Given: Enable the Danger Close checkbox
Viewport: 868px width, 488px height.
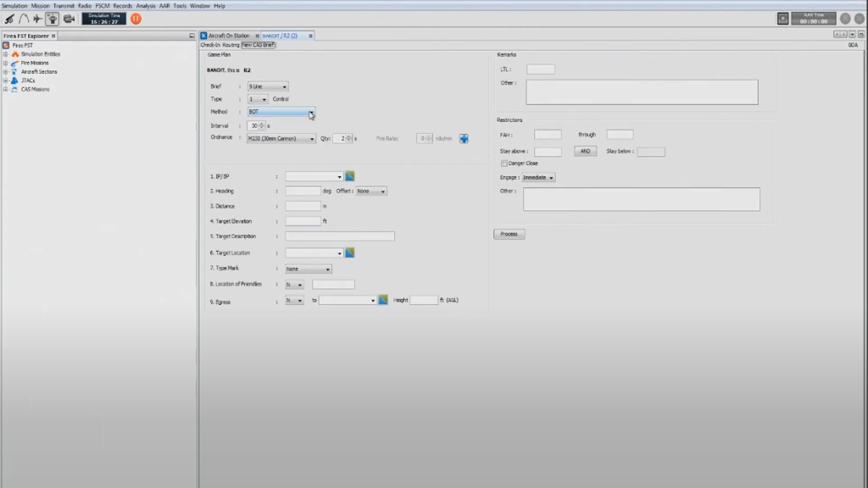Looking at the screenshot, I should [x=504, y=163].
